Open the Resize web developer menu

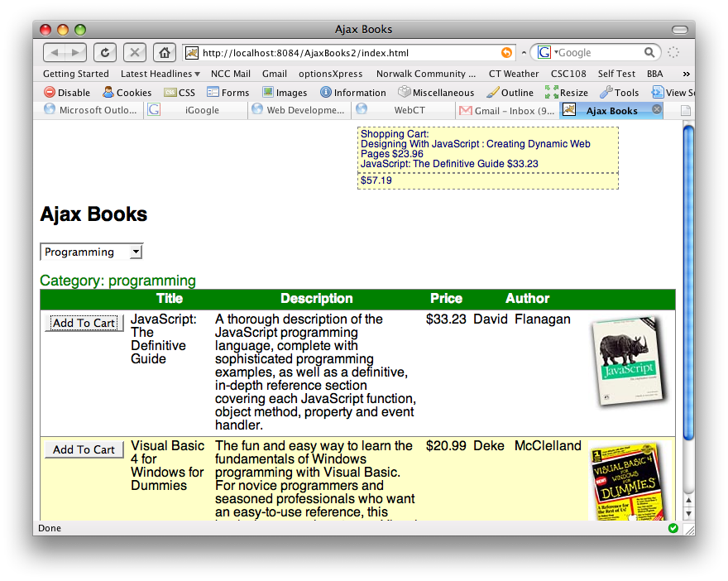tap(567, 93)
